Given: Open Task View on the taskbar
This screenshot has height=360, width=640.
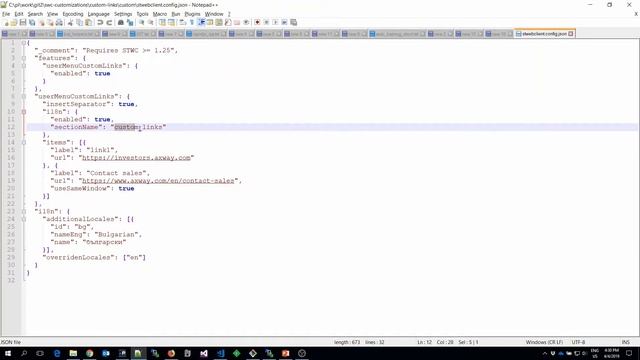Looking at the screenshot, I should pyautogui.click(x=40, y=353).
